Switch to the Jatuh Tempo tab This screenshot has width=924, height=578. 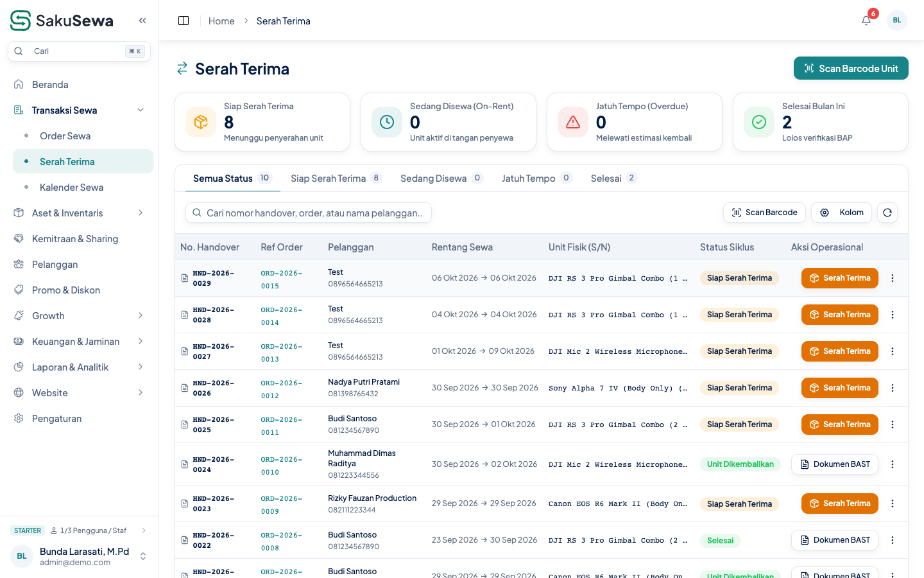pos(536,179)
